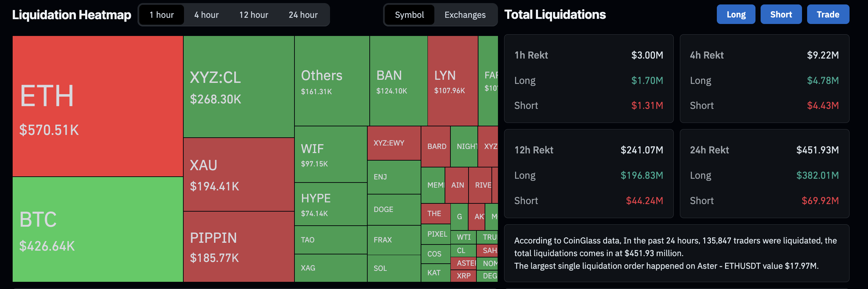868x289 pixels.
Task: Click the HYPE liquidation tile
Action: click(x=331, y=204)
